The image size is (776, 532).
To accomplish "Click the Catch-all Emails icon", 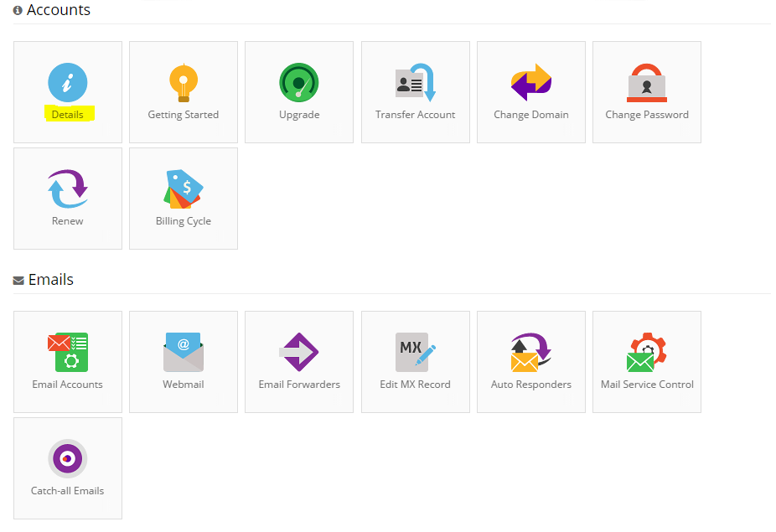I will (68, 458).
